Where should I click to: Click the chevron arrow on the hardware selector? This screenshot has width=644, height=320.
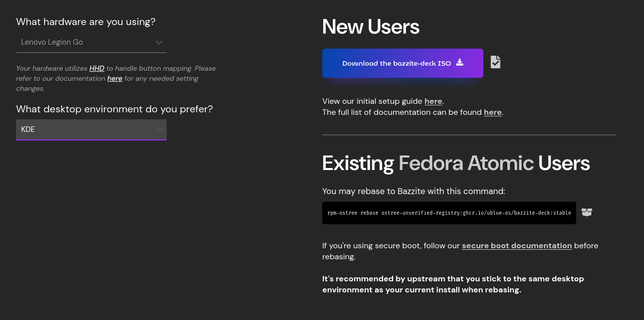(159, 43)
